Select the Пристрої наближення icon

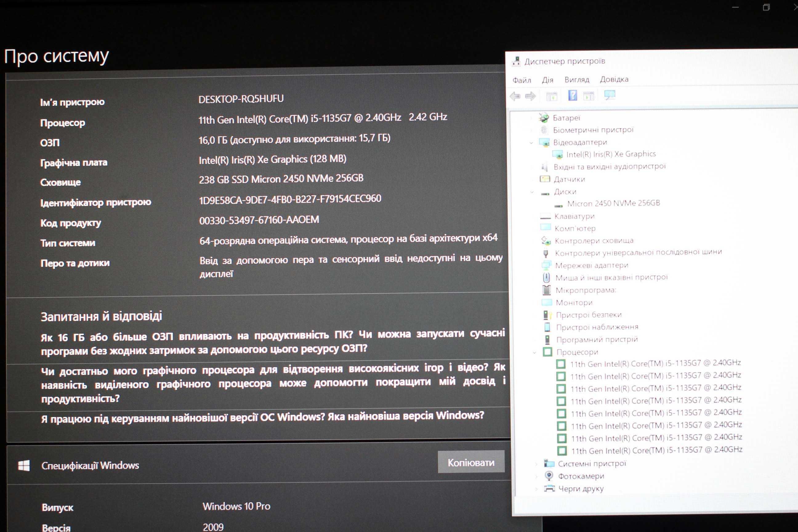548,327
